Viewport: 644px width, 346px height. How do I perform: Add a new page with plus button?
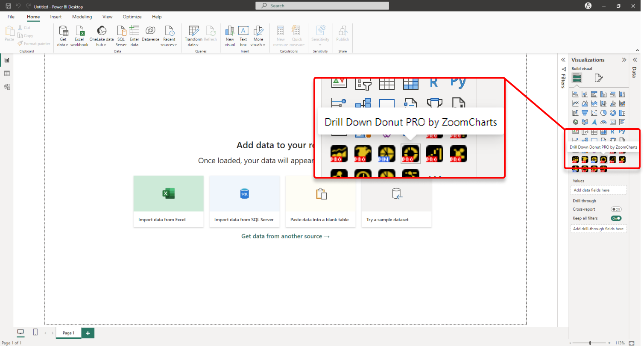coord(88,333)
